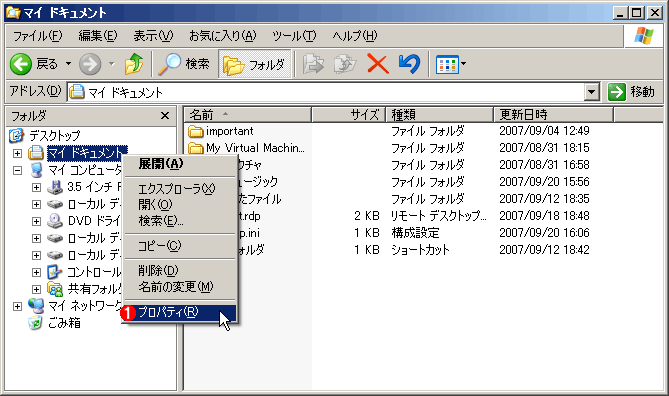This screenshot has width=669, height=396.
Task: Click the DVD drive icon in tree
Action: click(x=55, y=221)
